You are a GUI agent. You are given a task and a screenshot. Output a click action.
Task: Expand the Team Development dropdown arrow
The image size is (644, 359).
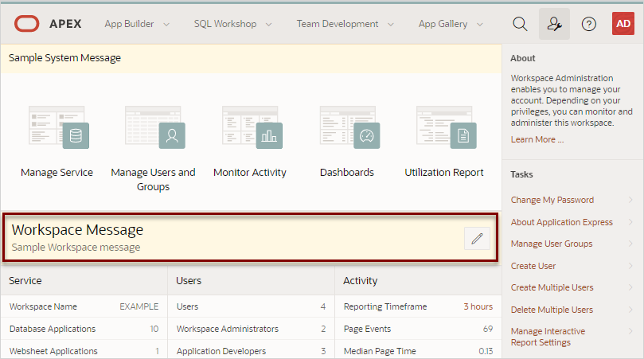tap(391, 24)
